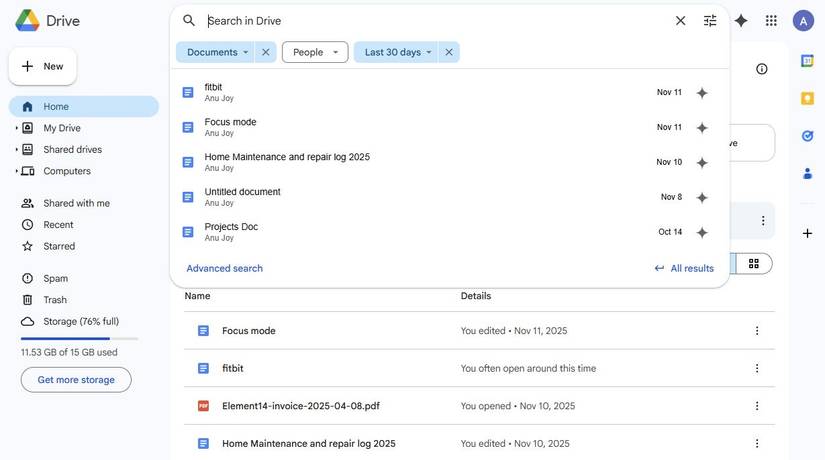Open the Focus mode search result
This screenshot has height=460, width=825.
450,127
